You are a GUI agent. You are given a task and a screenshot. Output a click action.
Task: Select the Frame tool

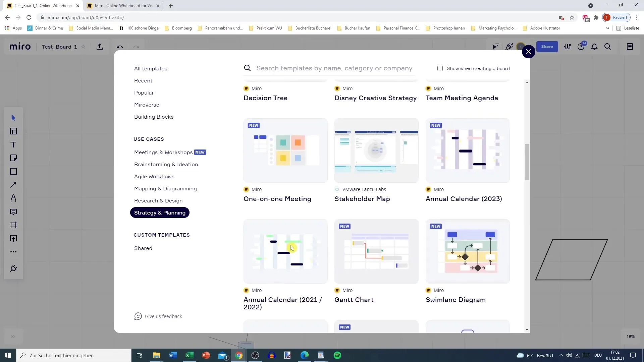click(x=13, y=225)
